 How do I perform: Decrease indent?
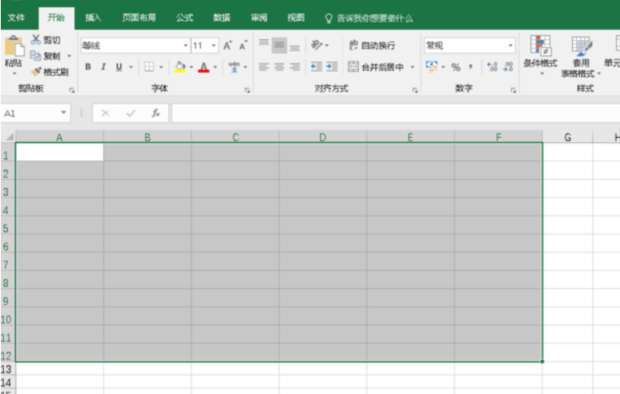click(x=316, y=67)
